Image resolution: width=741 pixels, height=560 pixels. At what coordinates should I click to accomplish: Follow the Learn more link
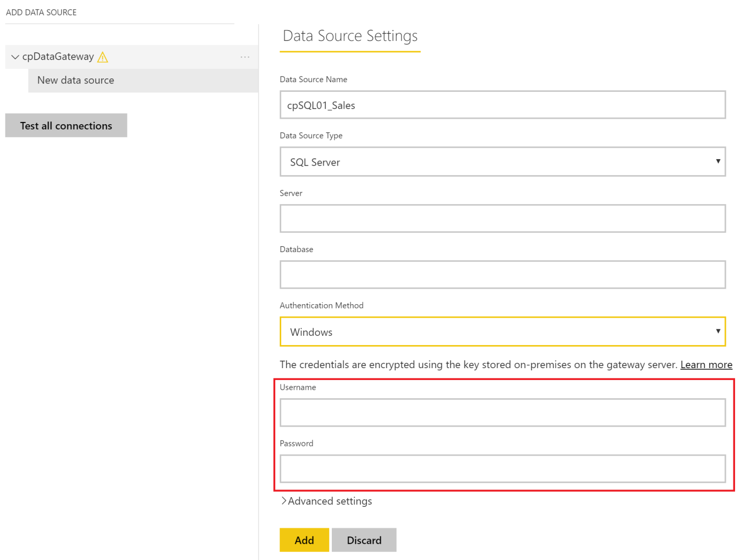(x=706, y=365)
